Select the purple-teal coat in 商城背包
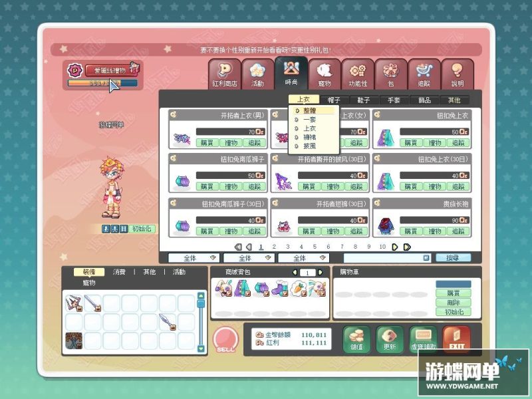The image size is (532, 399). [242, 288]
